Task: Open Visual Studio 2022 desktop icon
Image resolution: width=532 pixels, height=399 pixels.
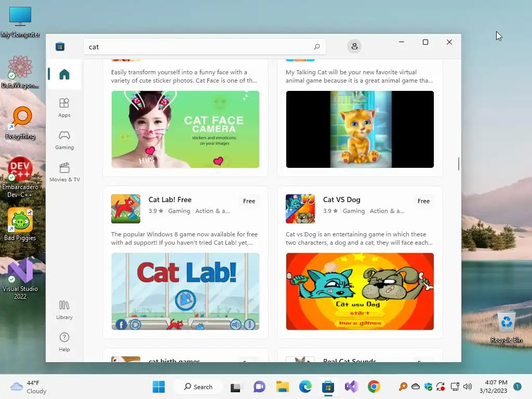Action: (20, 279)
